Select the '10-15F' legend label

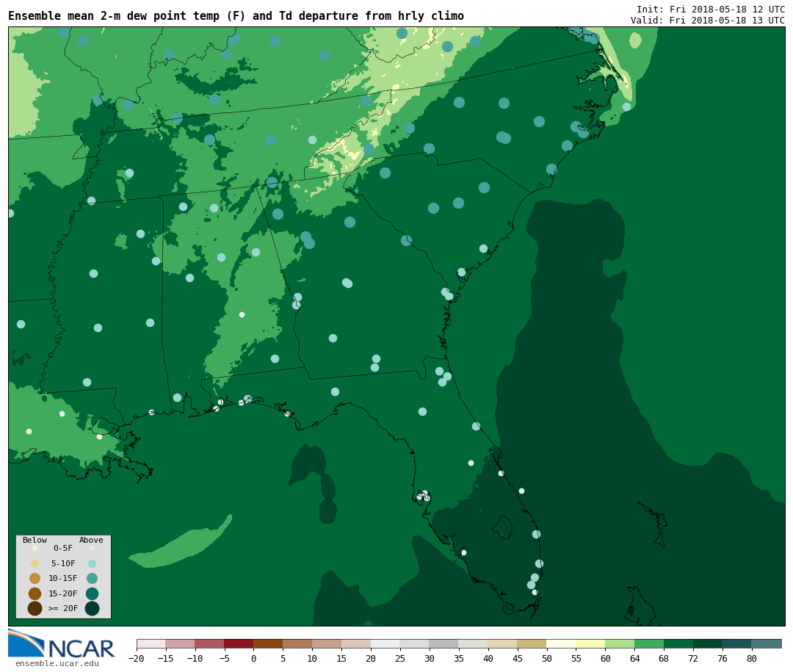tap(63, 579)
